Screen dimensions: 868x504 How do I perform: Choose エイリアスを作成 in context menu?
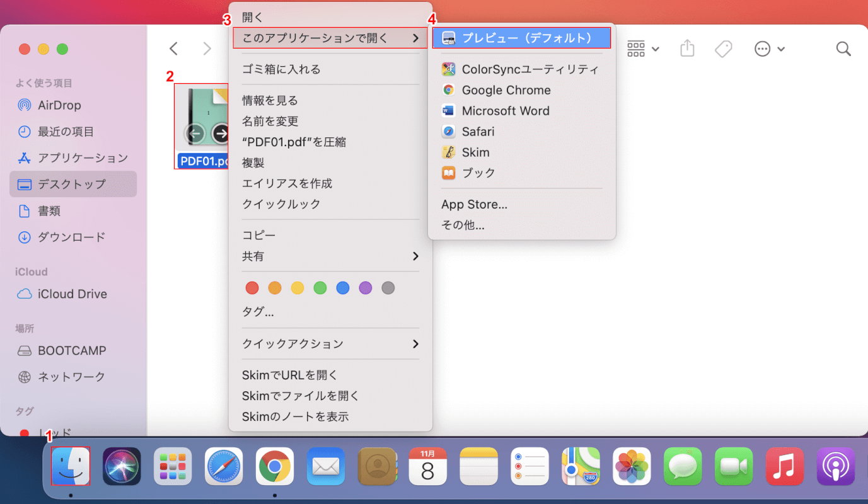pos(331,183)
